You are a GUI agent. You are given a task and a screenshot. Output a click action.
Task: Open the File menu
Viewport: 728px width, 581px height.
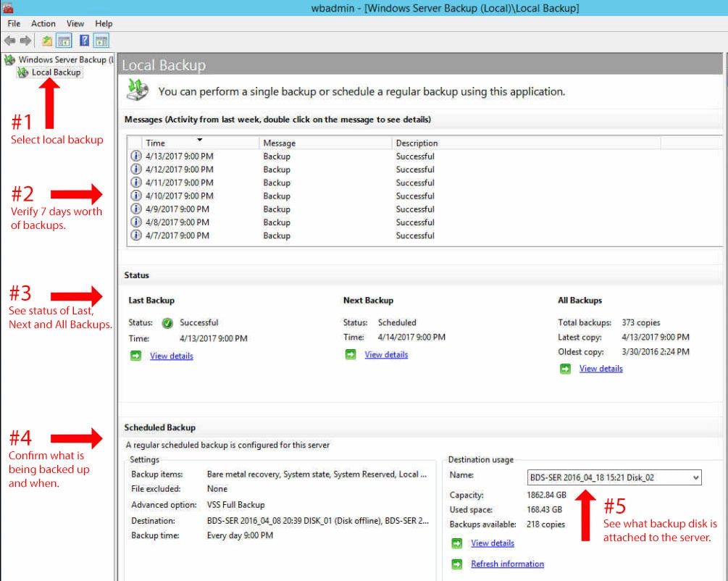pyautogui.click(x=14, y=24)
